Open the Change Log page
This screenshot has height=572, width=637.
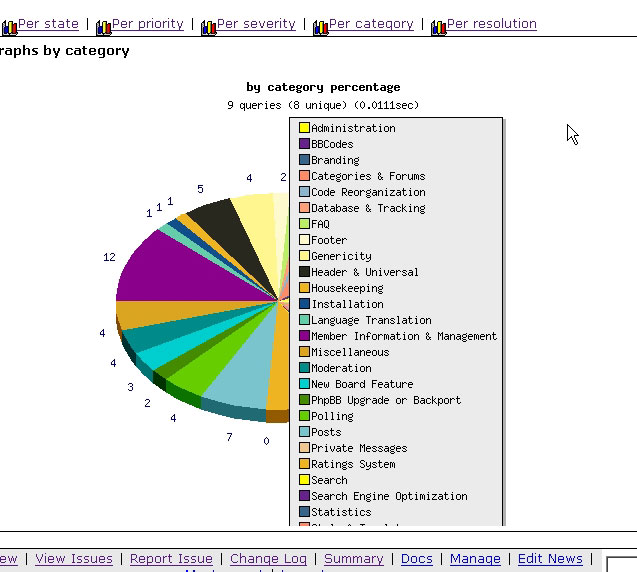tap(268, 559)
